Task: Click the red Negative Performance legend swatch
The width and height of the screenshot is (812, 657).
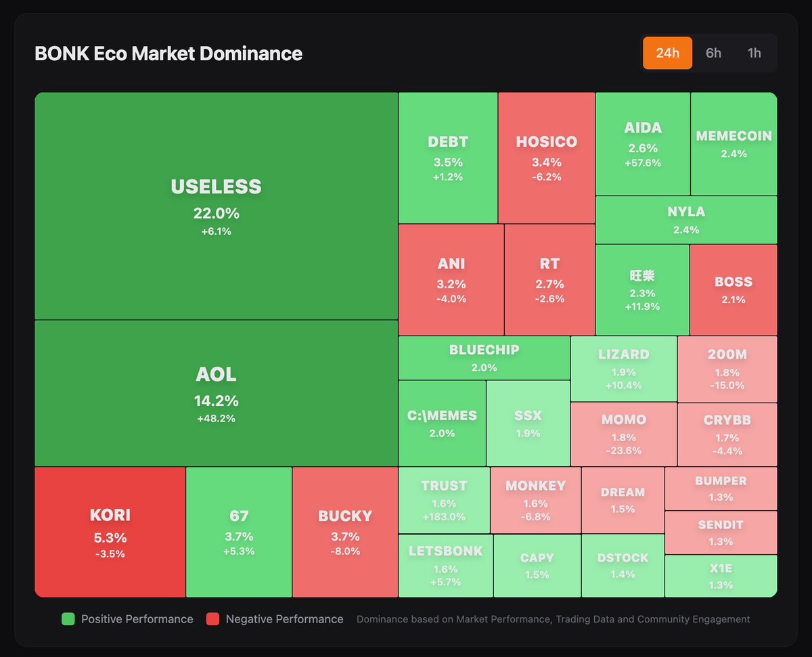Action: click(x=212, y=619)
